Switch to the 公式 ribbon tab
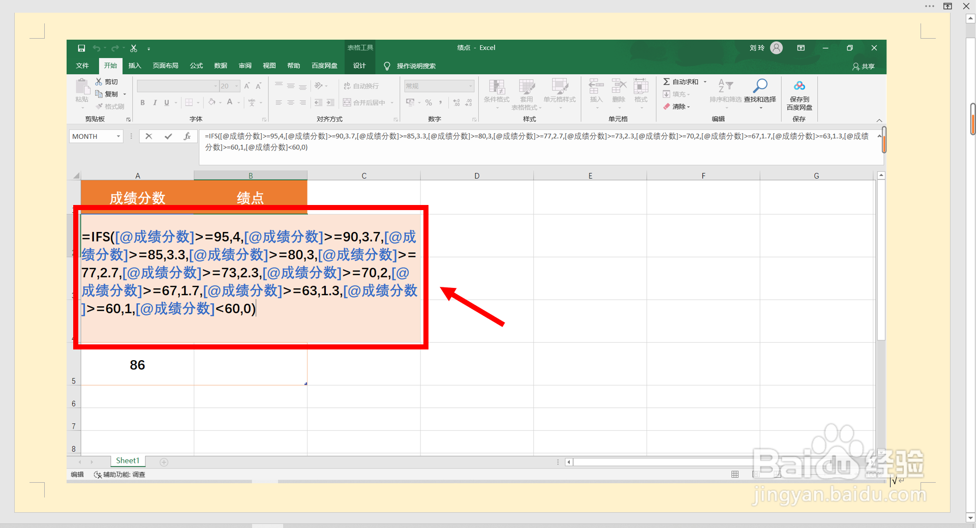 click(x=196, y=66)
